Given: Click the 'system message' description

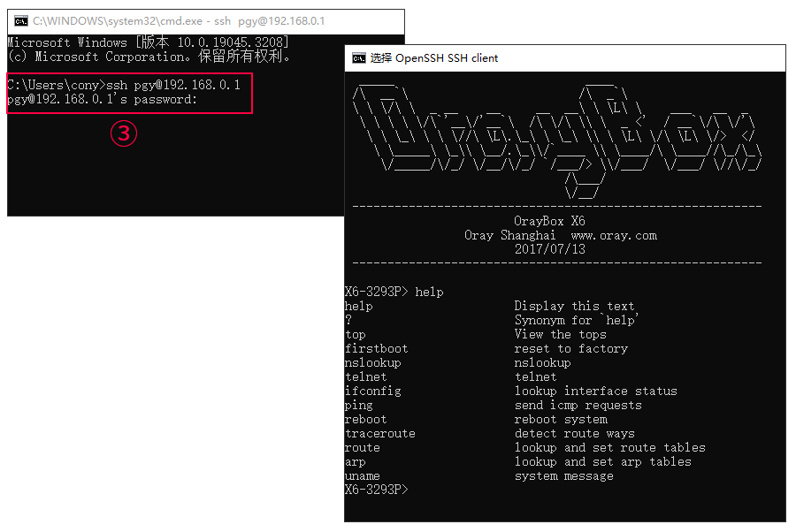Looking at the screenshot, I should coord(564,476).
